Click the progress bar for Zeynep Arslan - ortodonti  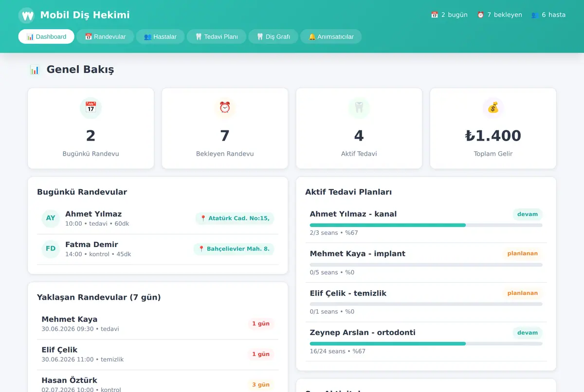point(426,344)
